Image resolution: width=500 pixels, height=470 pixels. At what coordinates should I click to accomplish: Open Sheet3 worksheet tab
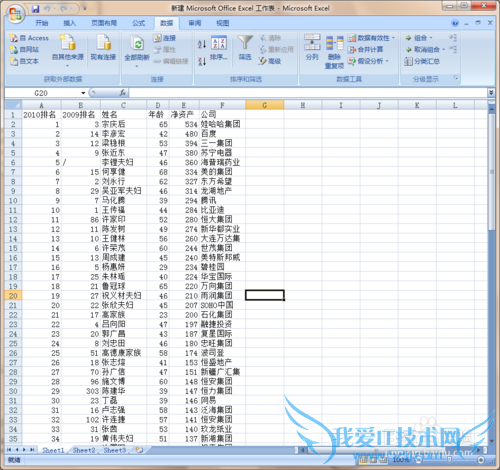(115, 450)
